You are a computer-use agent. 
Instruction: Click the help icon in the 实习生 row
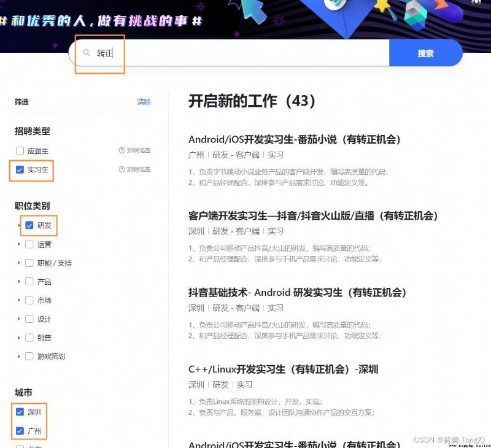pos(122,169)
